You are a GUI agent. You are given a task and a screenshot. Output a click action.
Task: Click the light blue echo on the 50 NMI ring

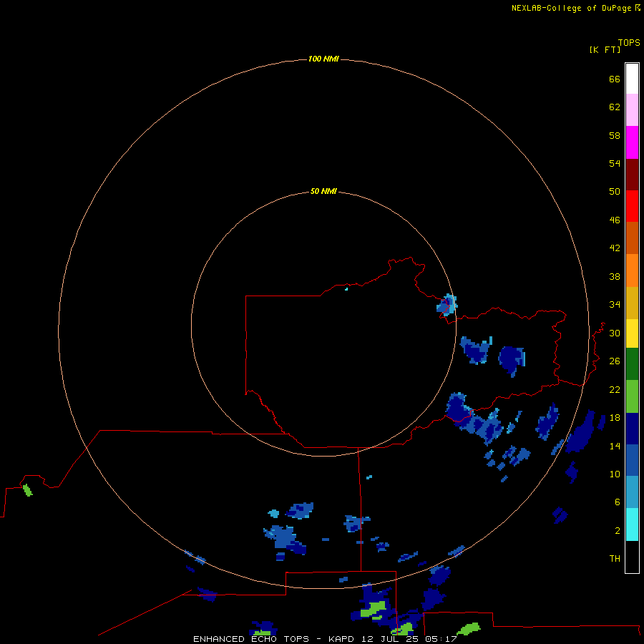click(447, 305)
